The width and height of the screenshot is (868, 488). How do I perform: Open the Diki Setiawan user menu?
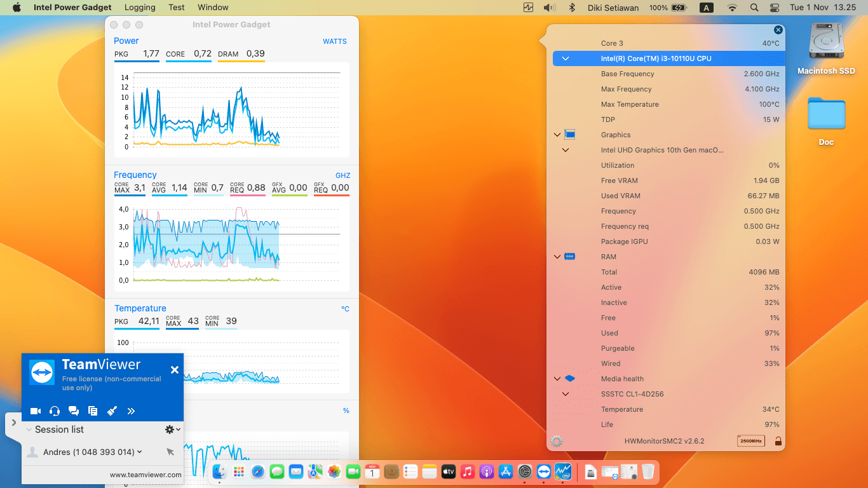613,8
